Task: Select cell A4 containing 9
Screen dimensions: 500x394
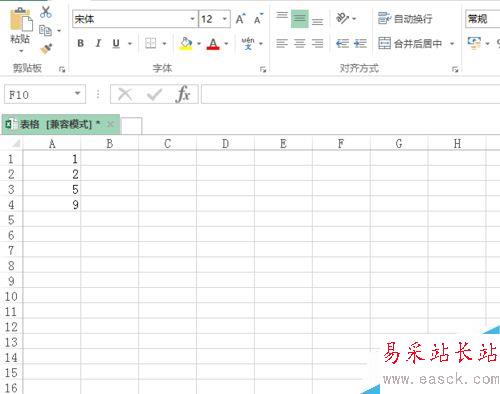Action: click(x=52, y=205)
